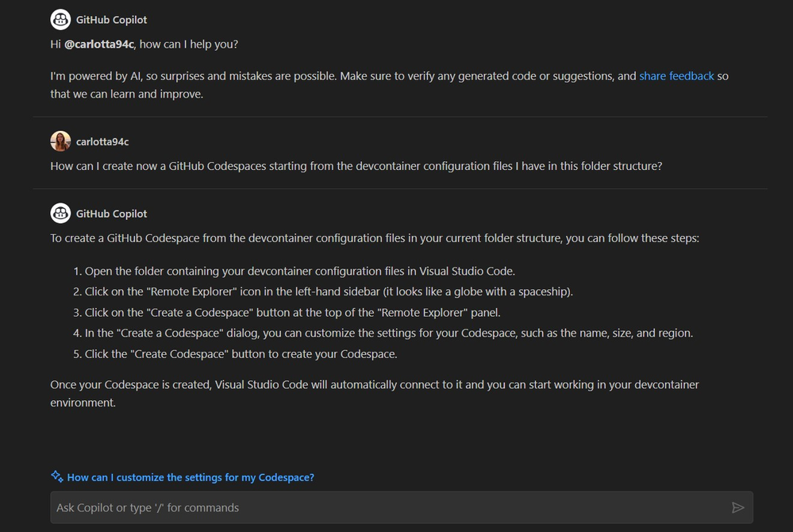Click the first GitHub Copilot avatar at top
This screenshot has width=793, height=532.
60,20
